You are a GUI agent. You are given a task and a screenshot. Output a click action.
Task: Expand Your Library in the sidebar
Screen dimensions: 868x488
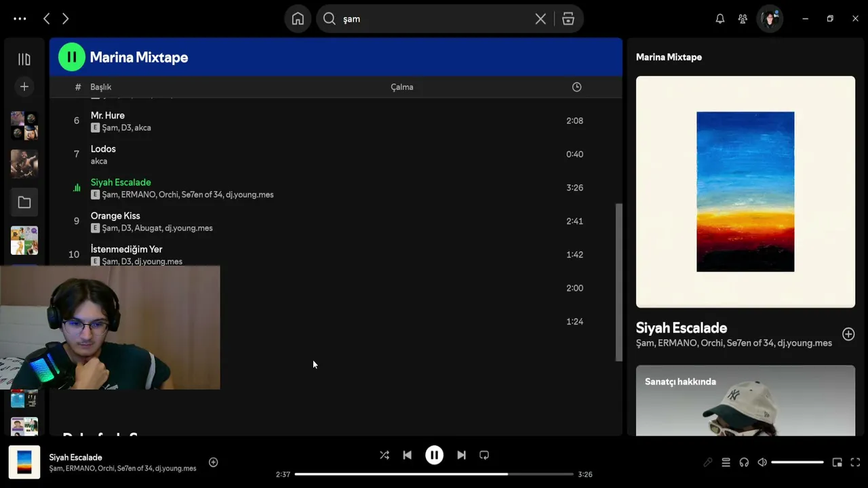point(24,60)
